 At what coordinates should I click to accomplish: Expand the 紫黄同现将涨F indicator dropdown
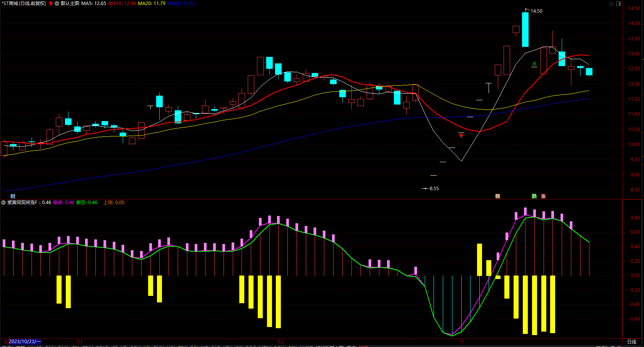3,203
